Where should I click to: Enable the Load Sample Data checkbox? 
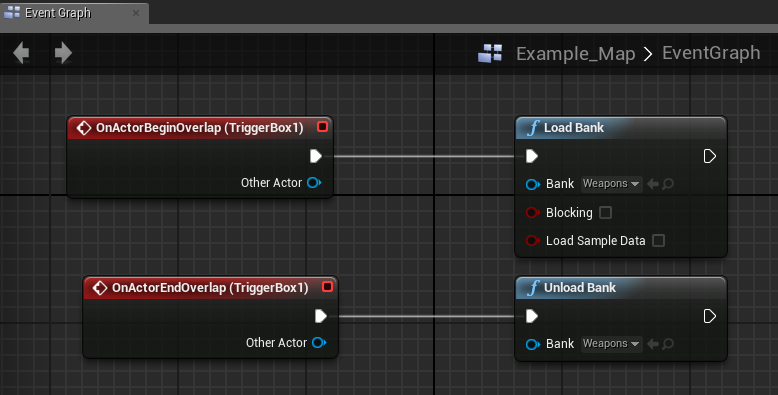pos(658,241)
